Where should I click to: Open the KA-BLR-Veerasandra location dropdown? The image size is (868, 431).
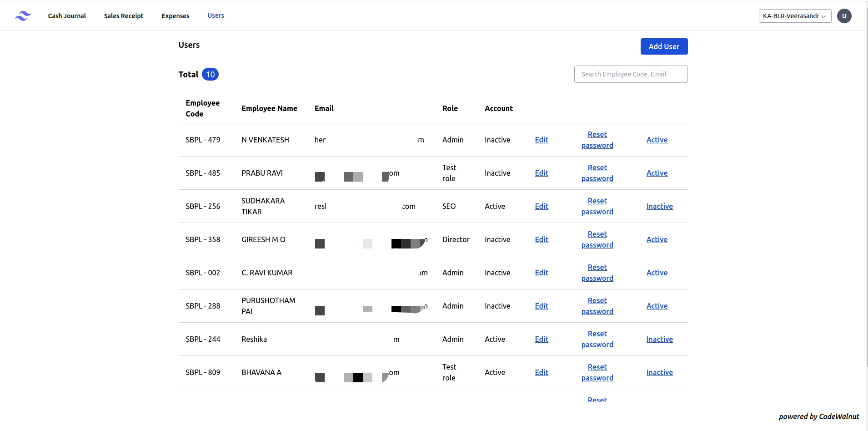point(795,16)
